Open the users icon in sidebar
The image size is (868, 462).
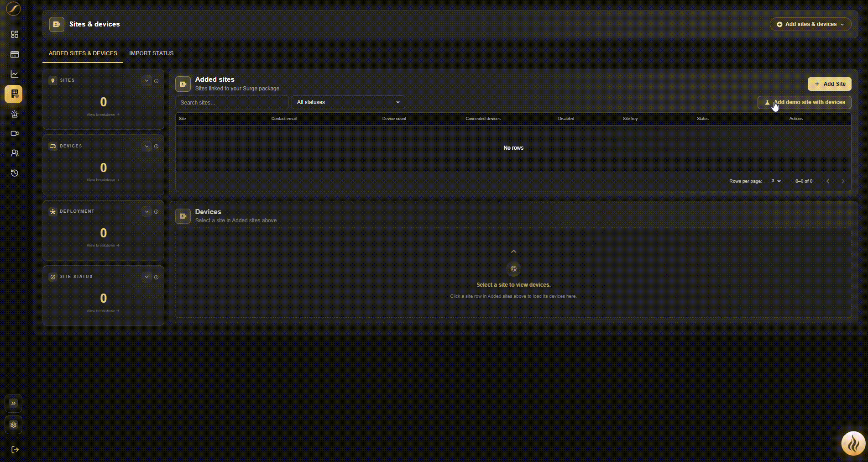[15, 153]
